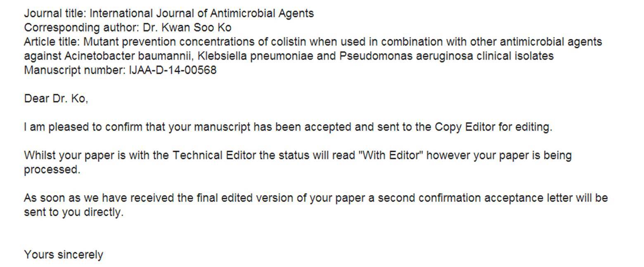
Task: Click 'Pseudomonas aeruginosa' in the title
Action: click(x=406, y=56)
